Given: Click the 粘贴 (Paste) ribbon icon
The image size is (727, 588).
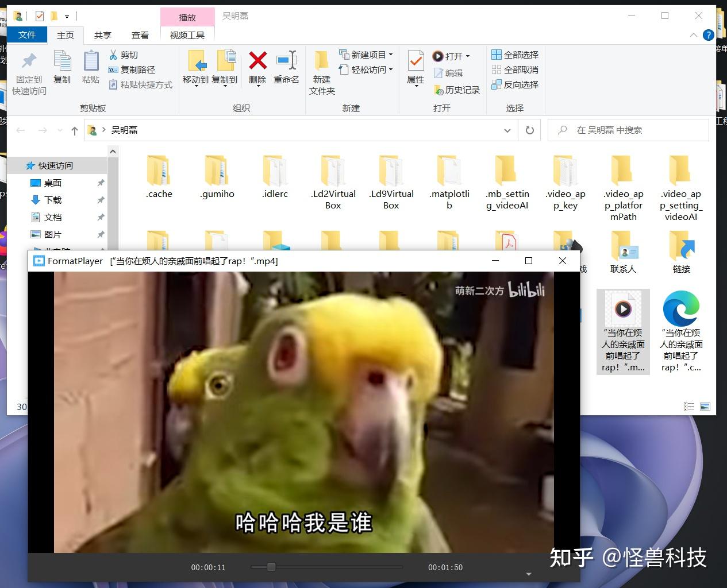Looking at the screenshot, I should click(x=90, y=69).
